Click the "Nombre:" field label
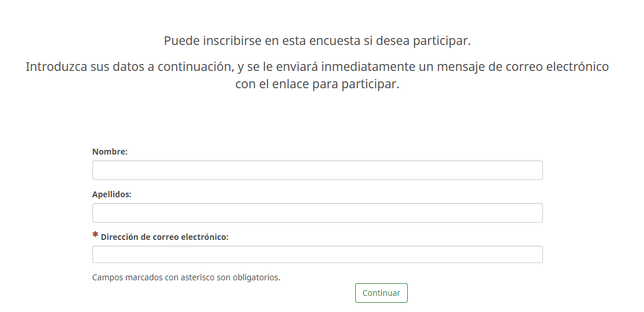The image size is (644, 312). point(110,152)
